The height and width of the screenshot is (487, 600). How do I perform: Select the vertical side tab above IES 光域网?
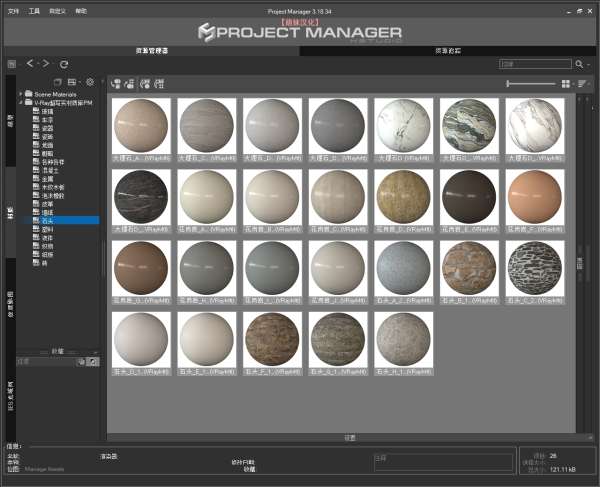point(11,305)
